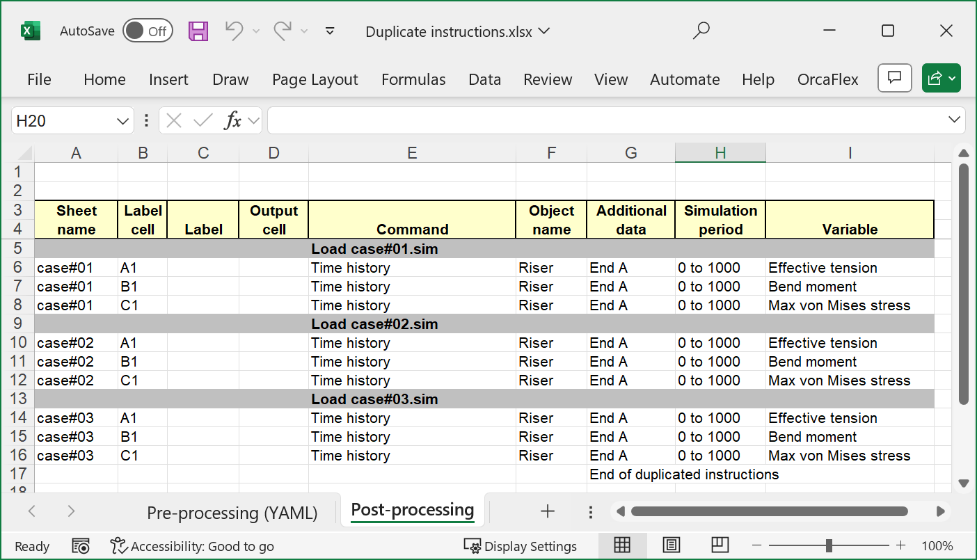Viewport: 977px width, 560px height.
Task: Click the Display Settings button
Action: point(521,546)
